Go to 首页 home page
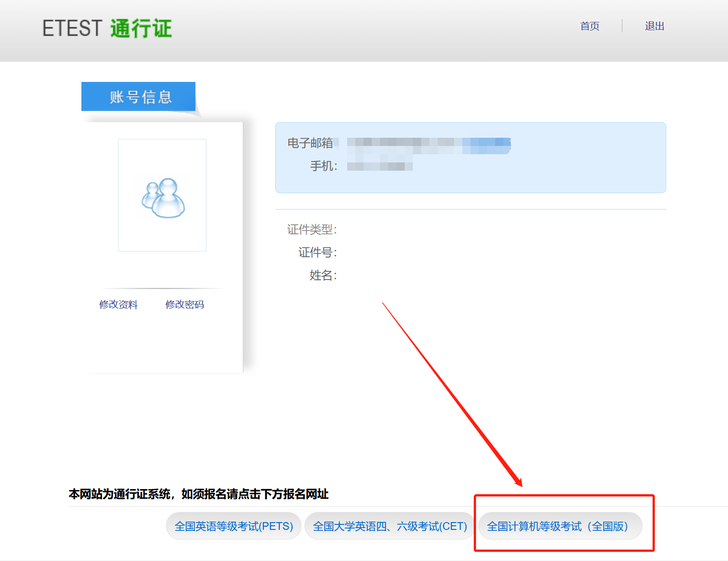Viewport: 728px width, 561px height. click(x=589, y=26)
